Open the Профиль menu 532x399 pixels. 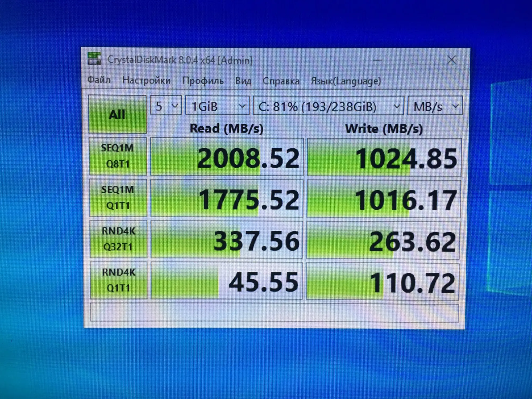point(203,81)
